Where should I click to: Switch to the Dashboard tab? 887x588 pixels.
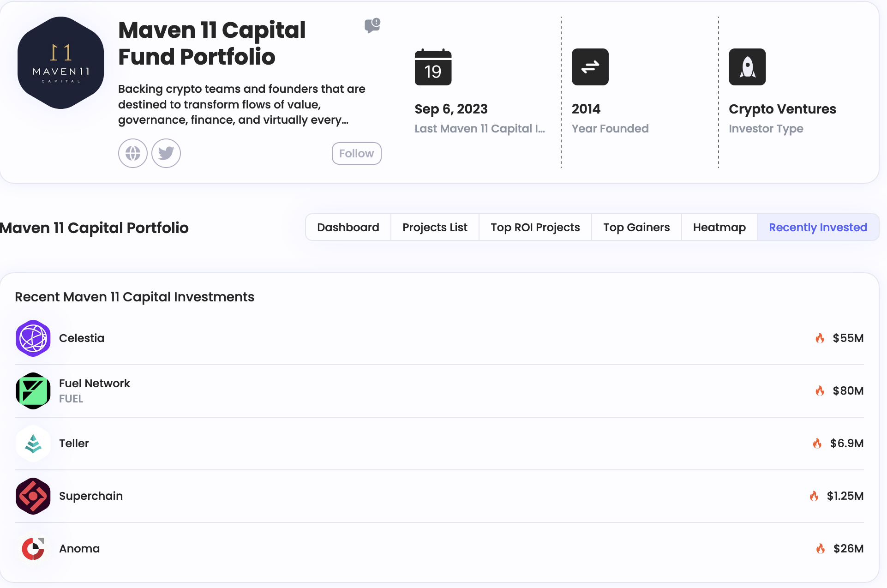(348, 227)
